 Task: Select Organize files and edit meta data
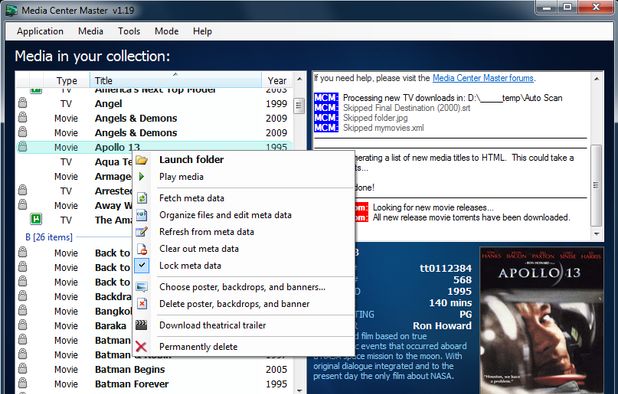[x=244, y=215]
